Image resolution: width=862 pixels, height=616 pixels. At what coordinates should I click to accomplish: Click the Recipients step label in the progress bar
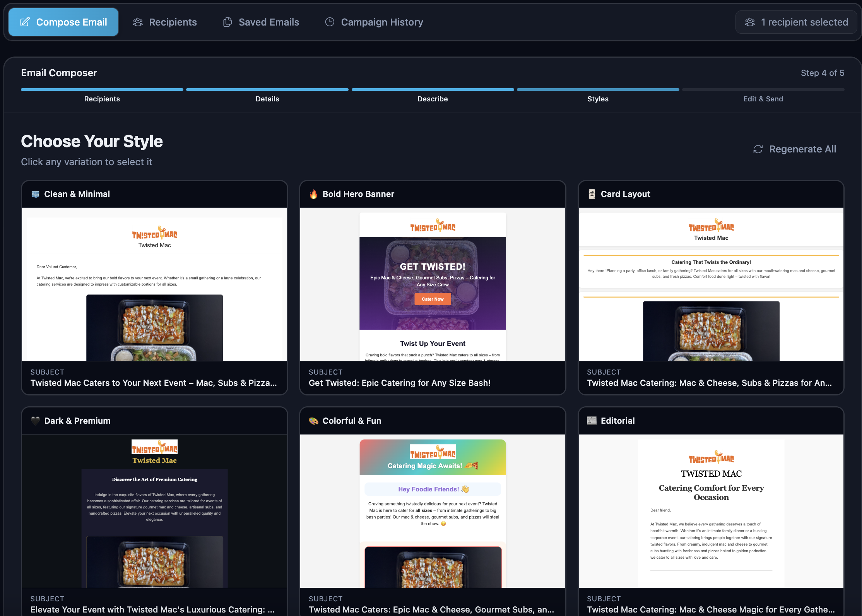[x=102, y=99]
